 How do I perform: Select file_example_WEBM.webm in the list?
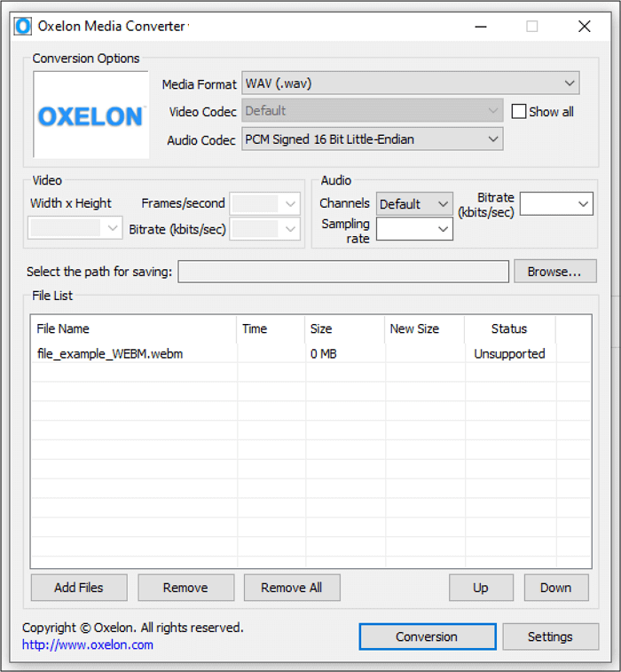click(110, 353)
